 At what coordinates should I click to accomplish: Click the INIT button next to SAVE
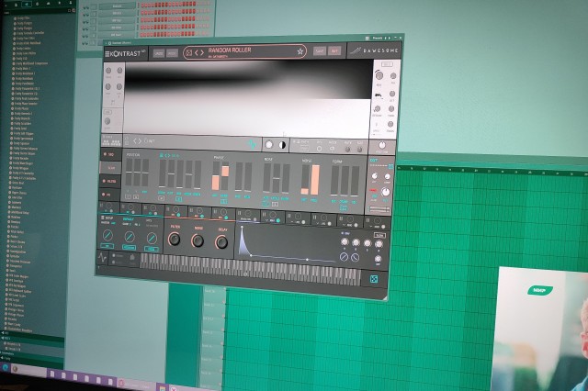(x=334, y=50)
